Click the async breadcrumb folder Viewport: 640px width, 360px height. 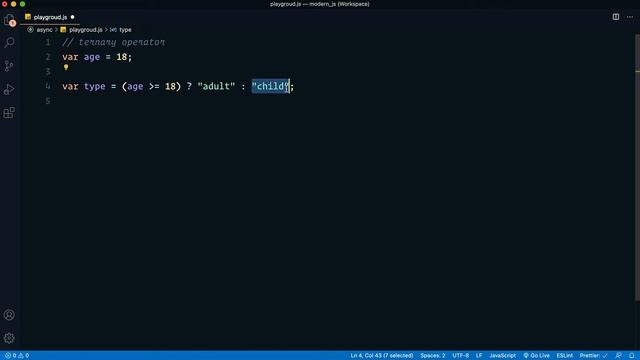(44, 30)
